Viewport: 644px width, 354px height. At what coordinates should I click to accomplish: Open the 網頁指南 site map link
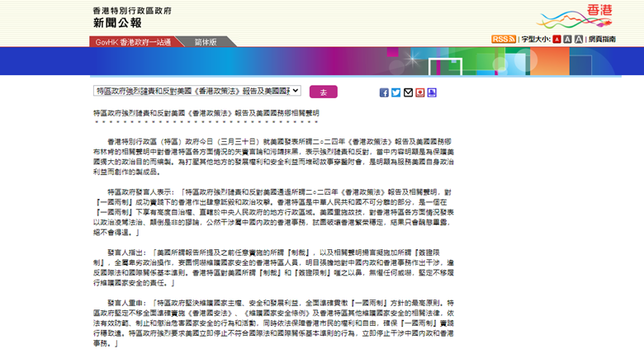coord(602,39)
